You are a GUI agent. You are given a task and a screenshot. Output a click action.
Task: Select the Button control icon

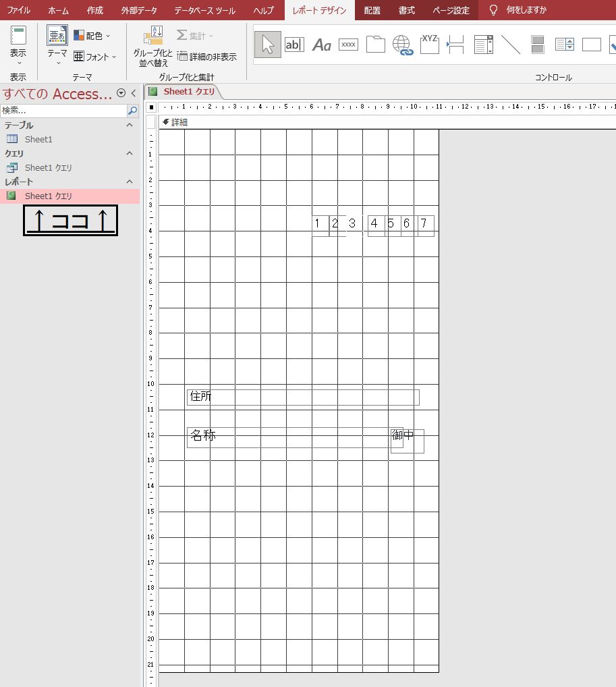pyautogui.click(x=348, y=45)
